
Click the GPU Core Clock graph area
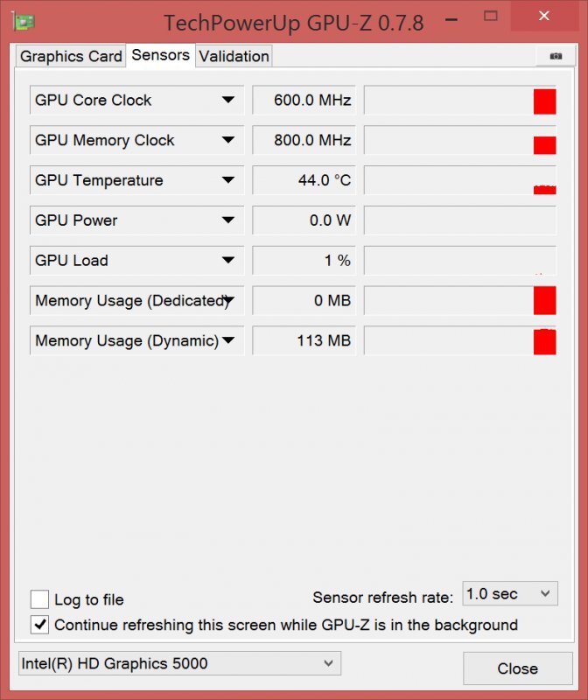(x=459, y=100)
